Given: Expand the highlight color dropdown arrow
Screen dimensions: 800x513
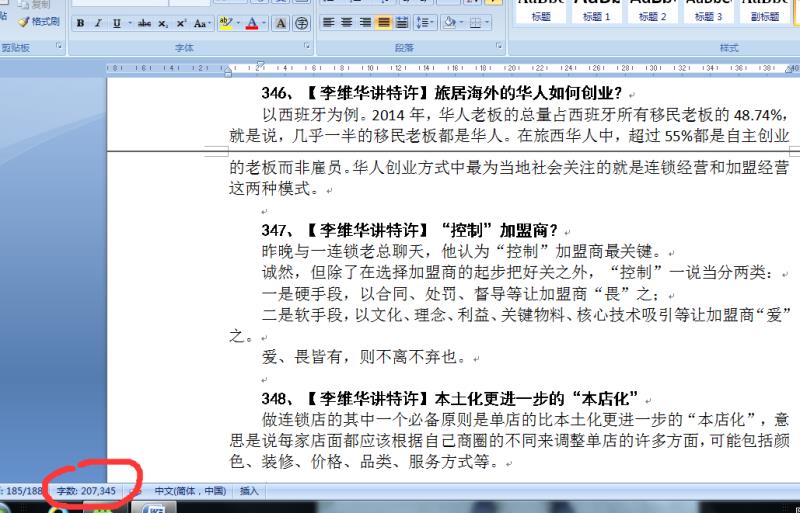Looking at the screenshot, I should click(237, 23).
